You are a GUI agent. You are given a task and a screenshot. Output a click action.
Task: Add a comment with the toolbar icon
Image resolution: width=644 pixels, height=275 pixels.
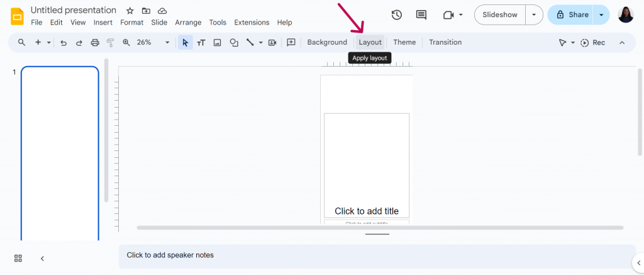click(291, 42)
